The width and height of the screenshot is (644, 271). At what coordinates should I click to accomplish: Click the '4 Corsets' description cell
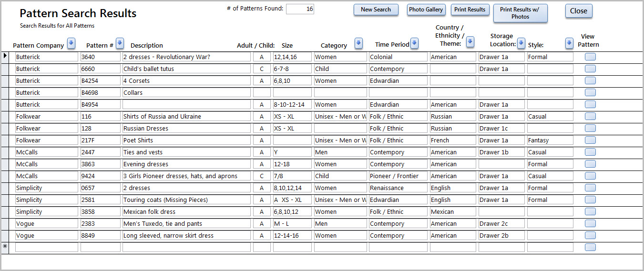pyautogui.click(x=186, y=81)
